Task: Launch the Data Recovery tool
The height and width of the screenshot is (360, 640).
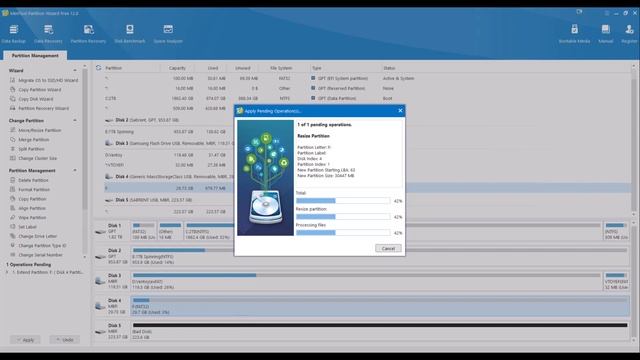Action: pos(48,33)
